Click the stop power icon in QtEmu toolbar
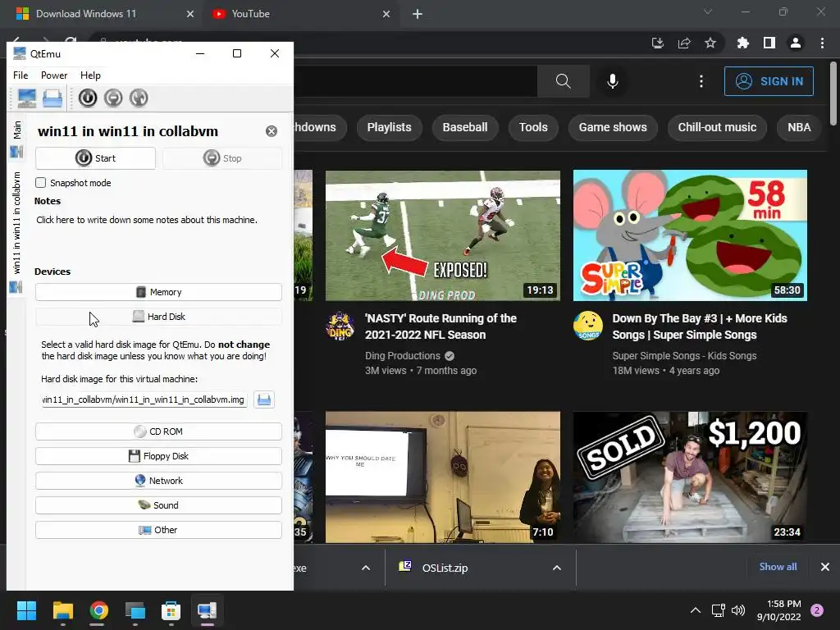The image size is (840, 630). point(113,98)
